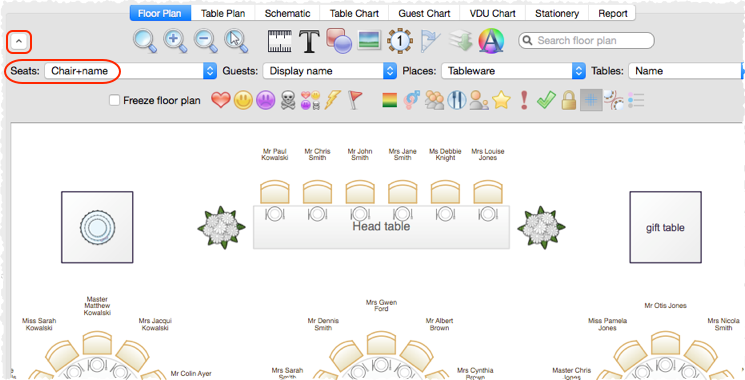Click the table connections icon
The width and height of the screenshot is (745, 380).
613,100
